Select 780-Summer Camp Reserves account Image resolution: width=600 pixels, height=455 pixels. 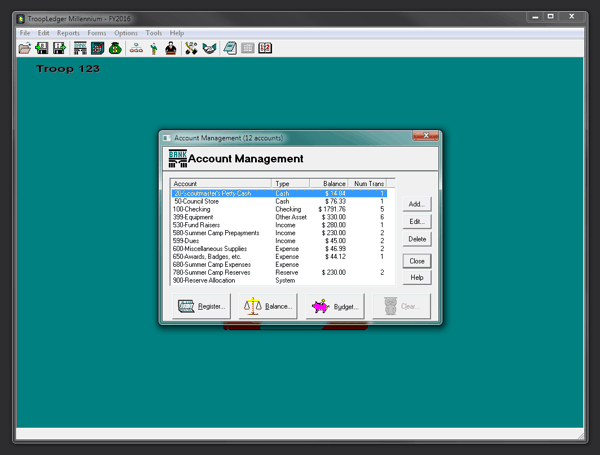[279, 272]
